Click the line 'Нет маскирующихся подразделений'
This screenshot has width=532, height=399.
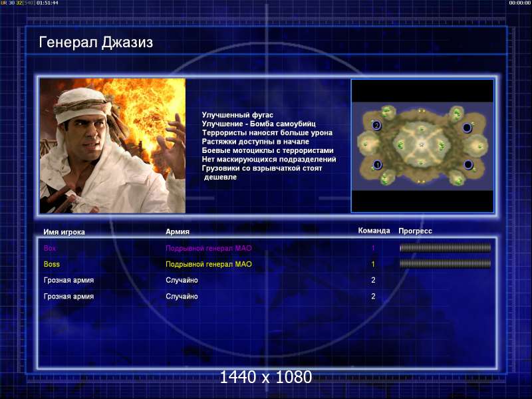[269, 159]
